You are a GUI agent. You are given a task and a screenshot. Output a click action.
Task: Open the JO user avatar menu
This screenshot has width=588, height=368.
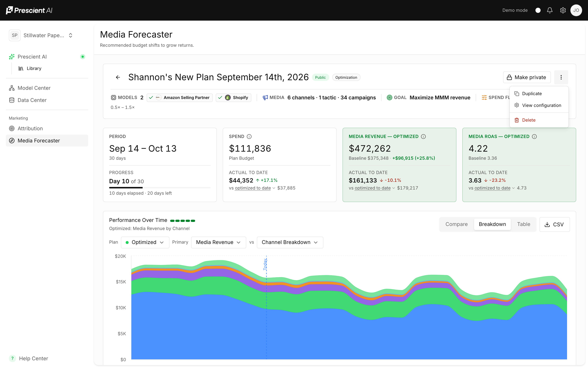pyautogui.click(x=576, y=10)
